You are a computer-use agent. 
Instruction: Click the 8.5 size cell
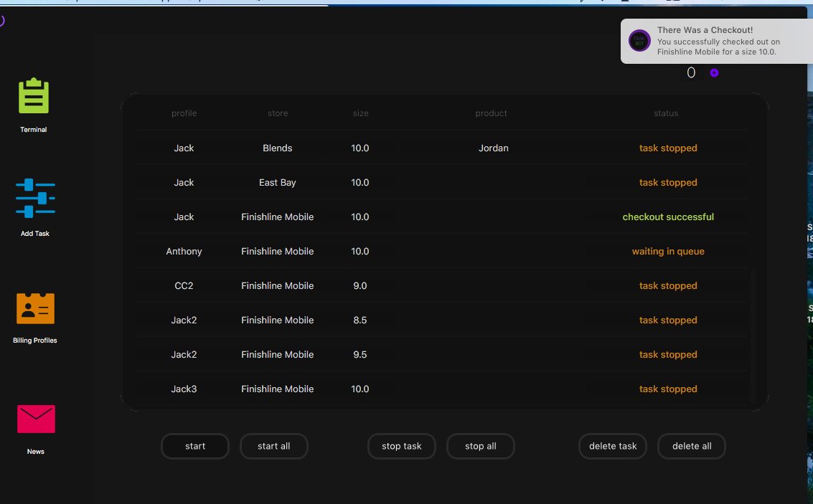(359, 320)
